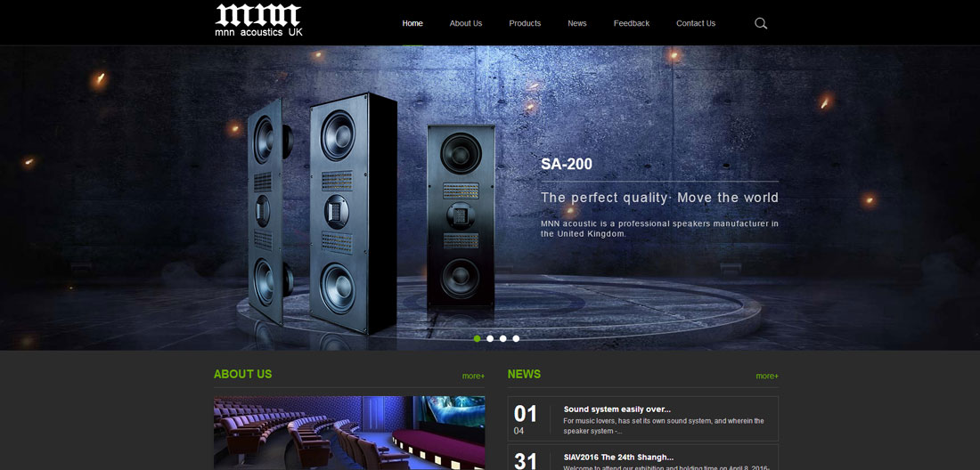Click the cinema theater thumbnail image

349,433
